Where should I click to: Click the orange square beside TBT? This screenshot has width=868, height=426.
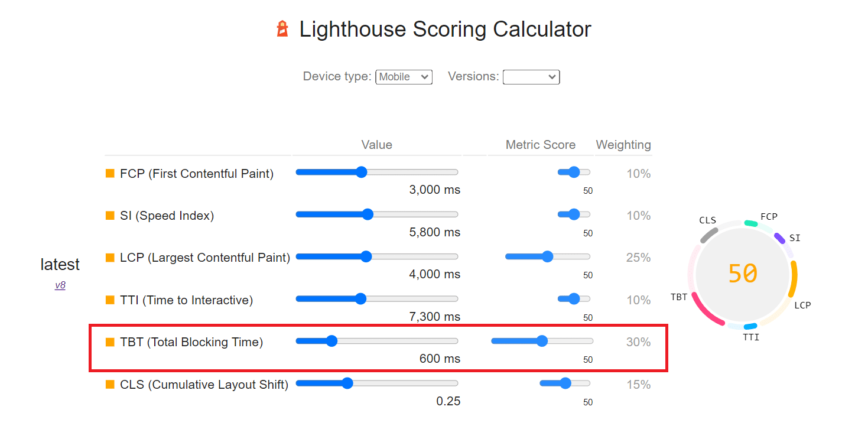[x=109, y=342]
